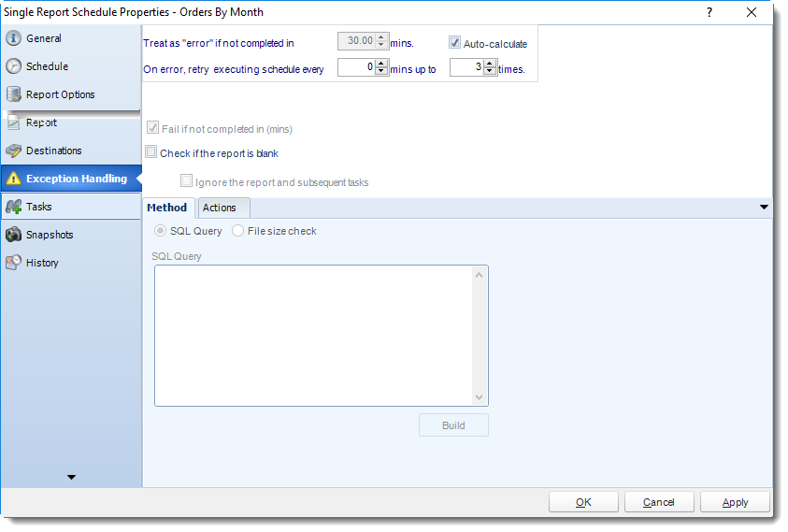Tick Ignore the report and subsequent tasks
The width and height of the screenshot is (788, 532).
(186, 180)
